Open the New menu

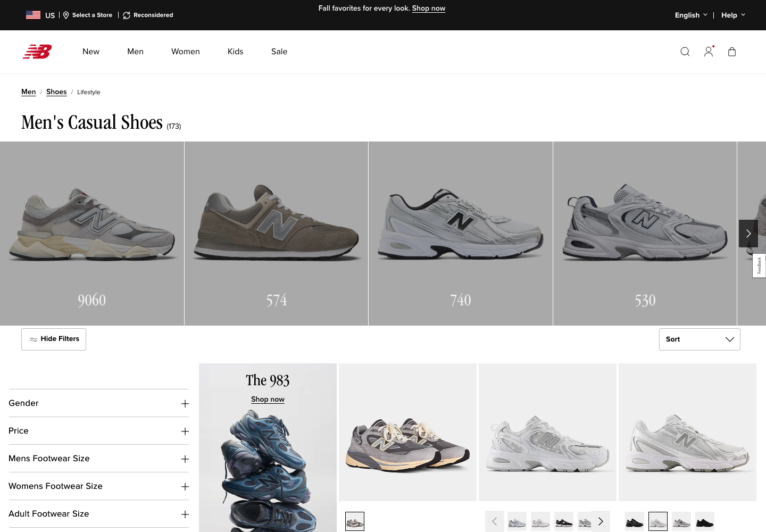tap(91, 52)
